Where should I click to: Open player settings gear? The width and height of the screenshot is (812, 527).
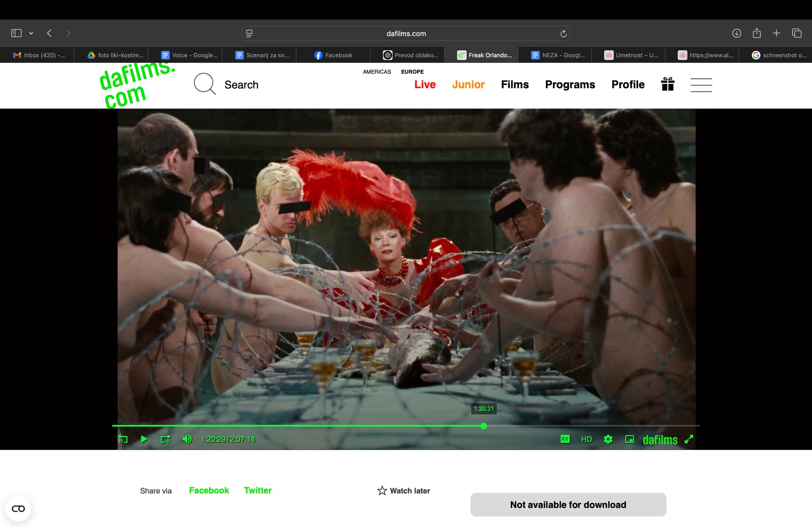point(608,439)
